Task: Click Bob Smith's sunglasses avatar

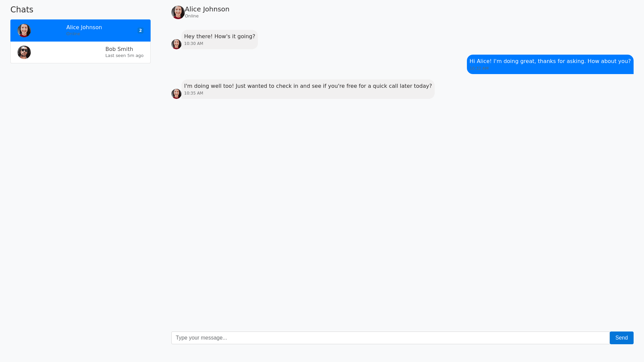Action: point(24,52)
